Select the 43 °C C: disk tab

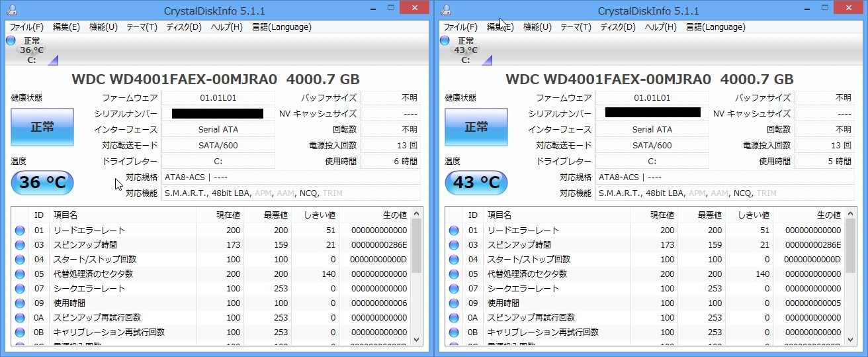click(465, 50)
